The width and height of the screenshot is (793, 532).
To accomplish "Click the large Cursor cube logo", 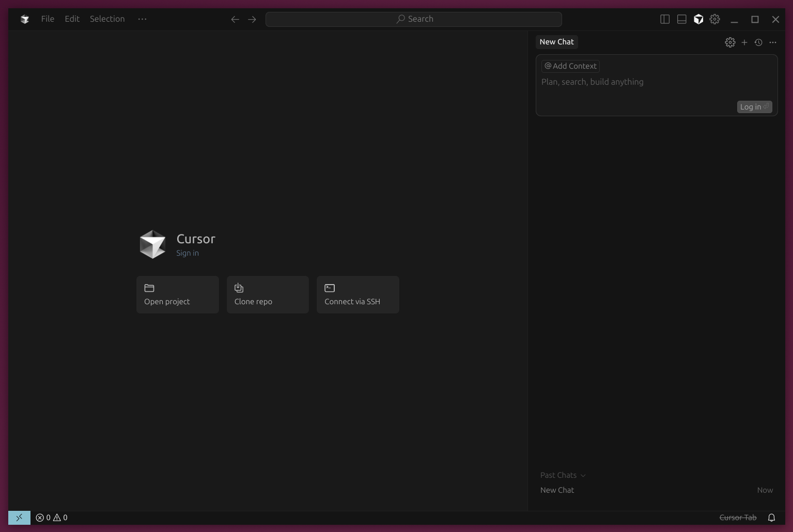I will (x=152, y=244).
